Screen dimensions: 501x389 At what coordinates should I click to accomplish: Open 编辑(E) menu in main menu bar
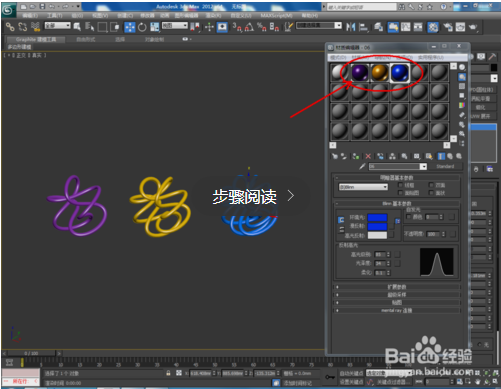[x=30, y=15]
